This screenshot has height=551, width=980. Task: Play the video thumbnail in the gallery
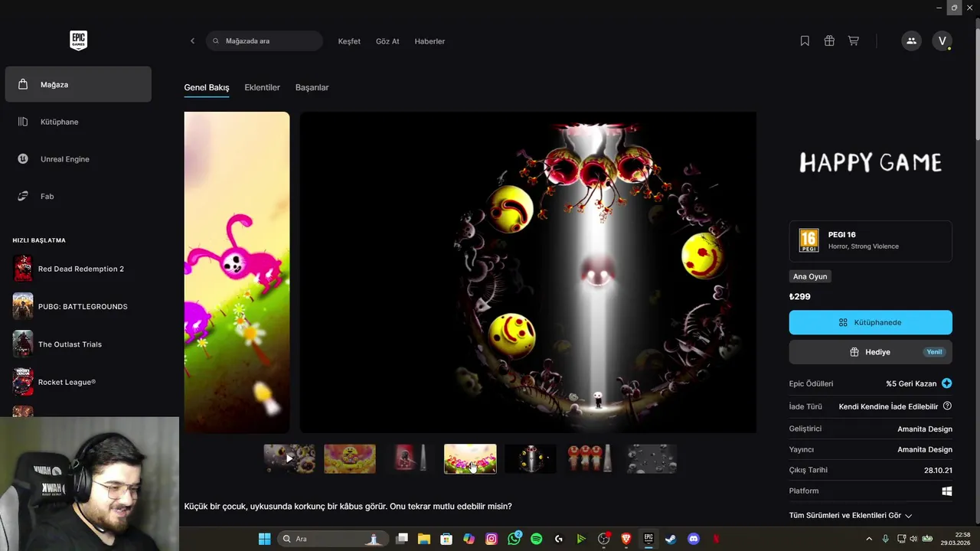point(289,459)
